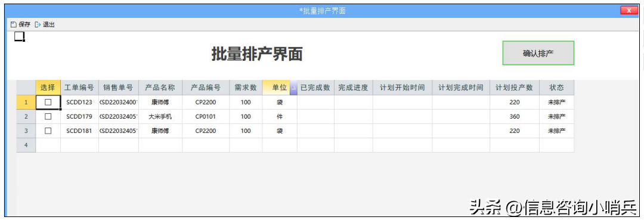Click CP2200 in the SCDD123 row
Viewport: 644px width, 223px height.
click(x=206, y=103)
